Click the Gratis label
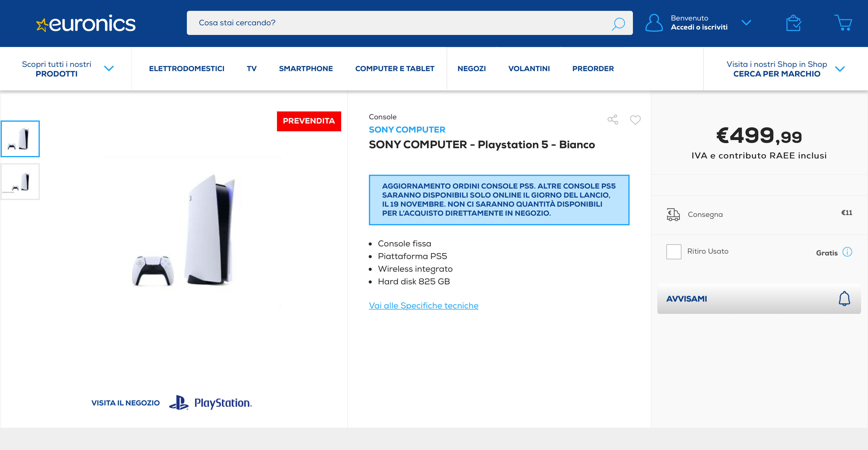The width and height of the screenshot is (868, 450). point(826,253)
